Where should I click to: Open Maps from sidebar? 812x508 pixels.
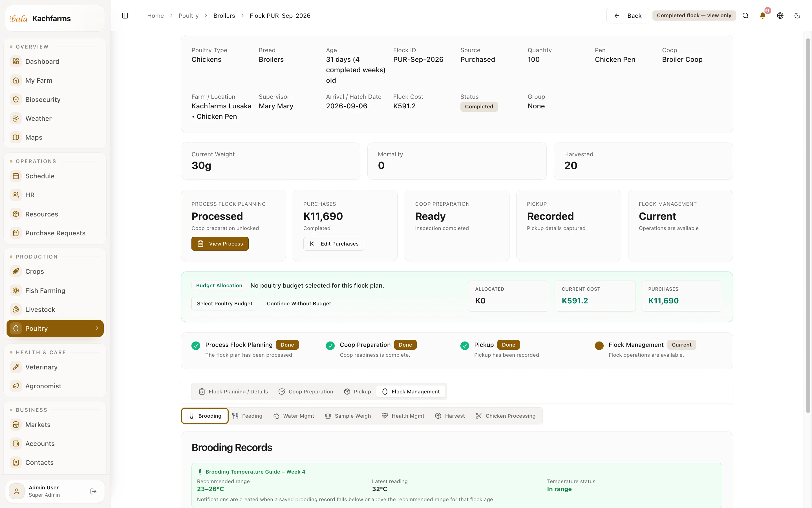[55, 137]
